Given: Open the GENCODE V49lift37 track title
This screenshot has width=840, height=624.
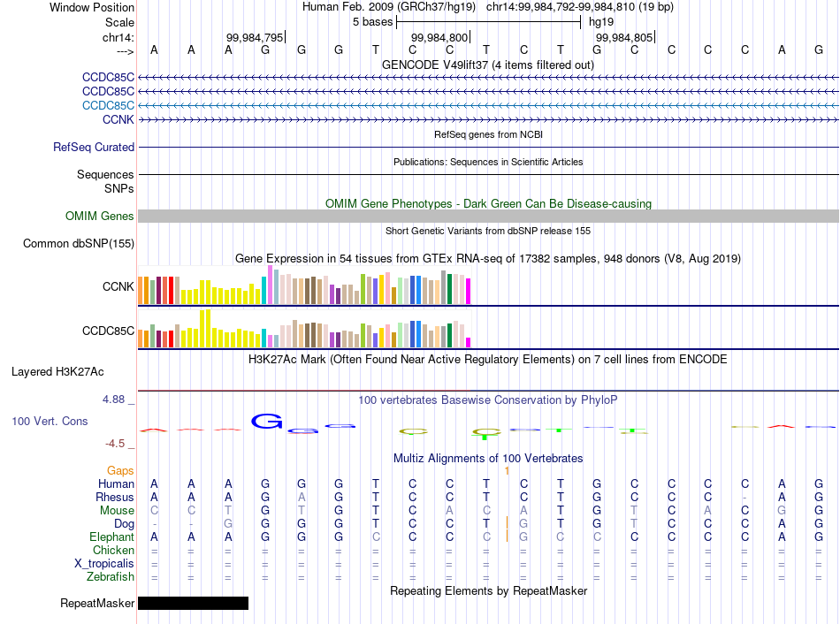Looking at the screenshot, I should coord(488,65).
